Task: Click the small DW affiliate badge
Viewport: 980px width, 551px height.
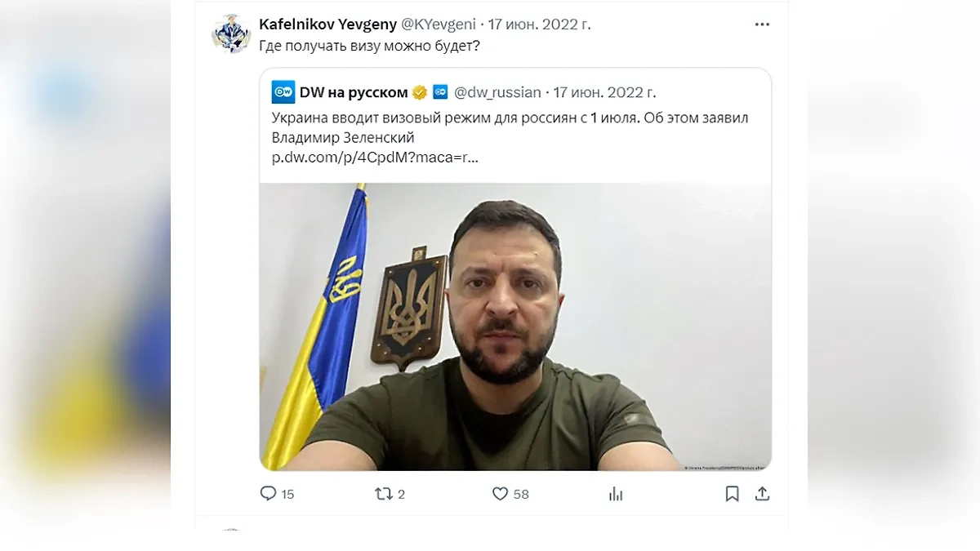Action: (x=440, y=91)
